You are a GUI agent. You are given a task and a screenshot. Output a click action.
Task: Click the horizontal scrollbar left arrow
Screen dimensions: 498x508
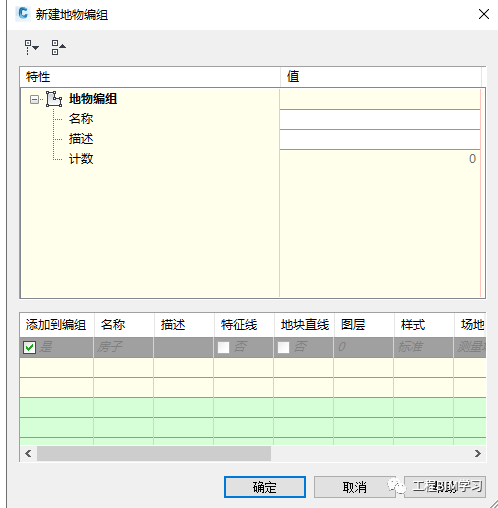(28, 454)
